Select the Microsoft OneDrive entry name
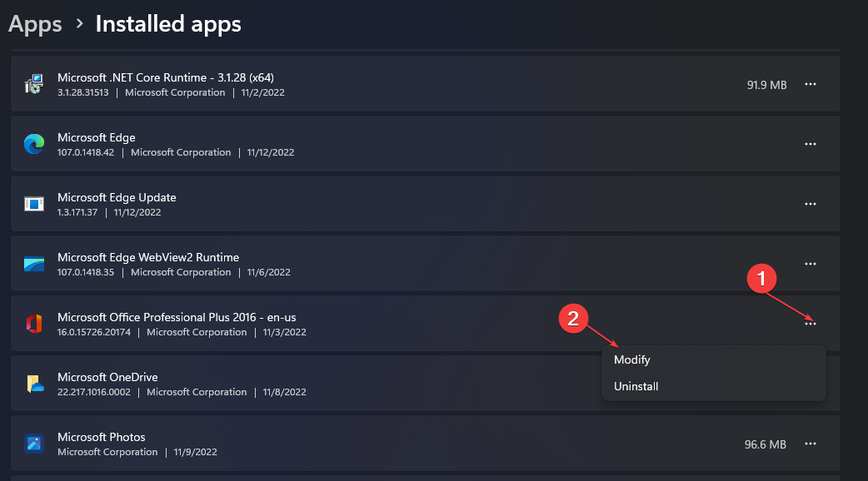This screenshot has width=868, height=481. [x=107, y=377]
